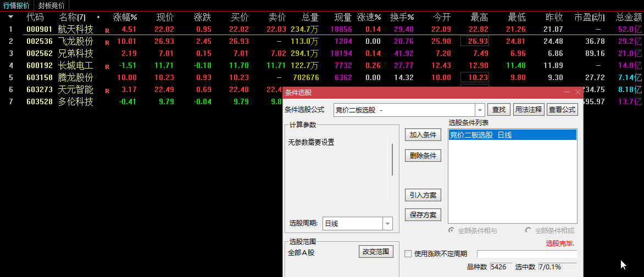Click the stock name 长城电工
Image resolution: width=644 pixels, height=277 pixels.
76,66
